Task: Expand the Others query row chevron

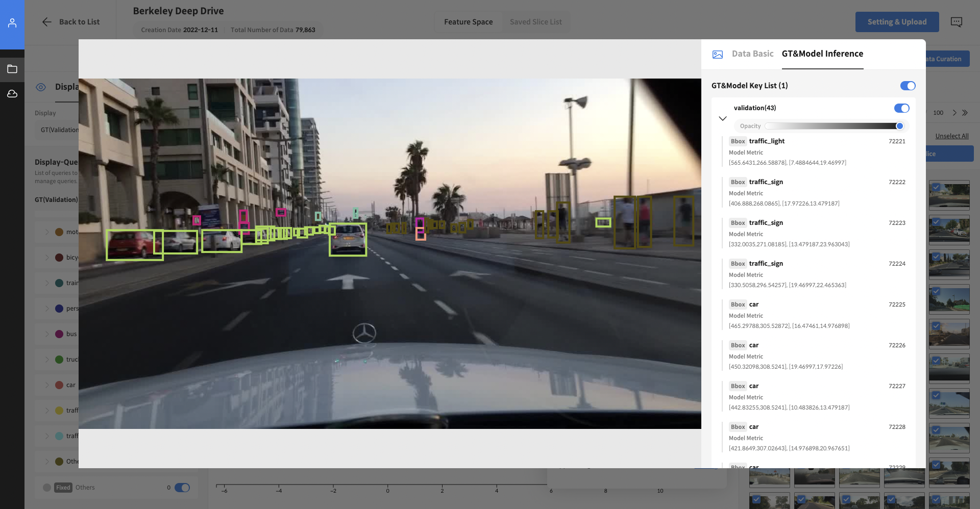Action: 47,462
